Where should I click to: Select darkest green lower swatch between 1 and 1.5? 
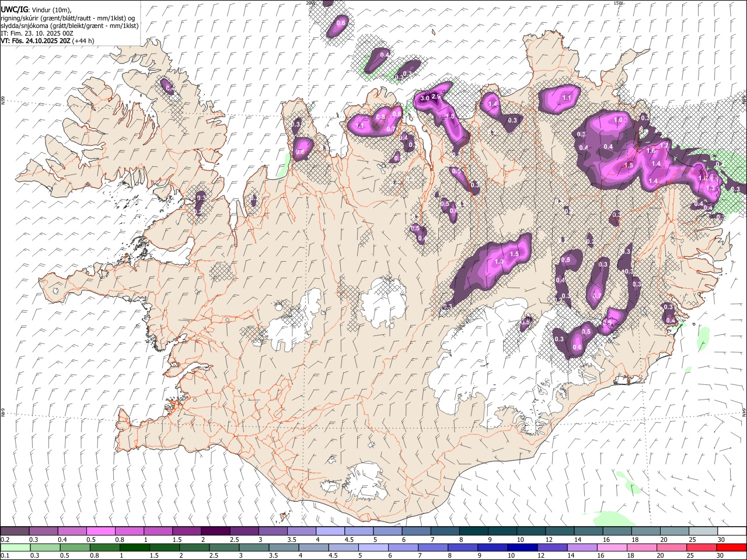135,547
